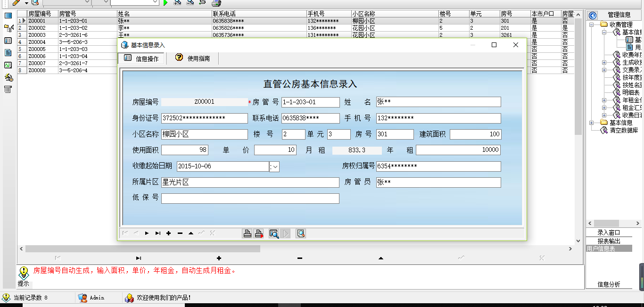Go to next record in dialog navigator
The image size is (644, 307).
tap(147, 233)
